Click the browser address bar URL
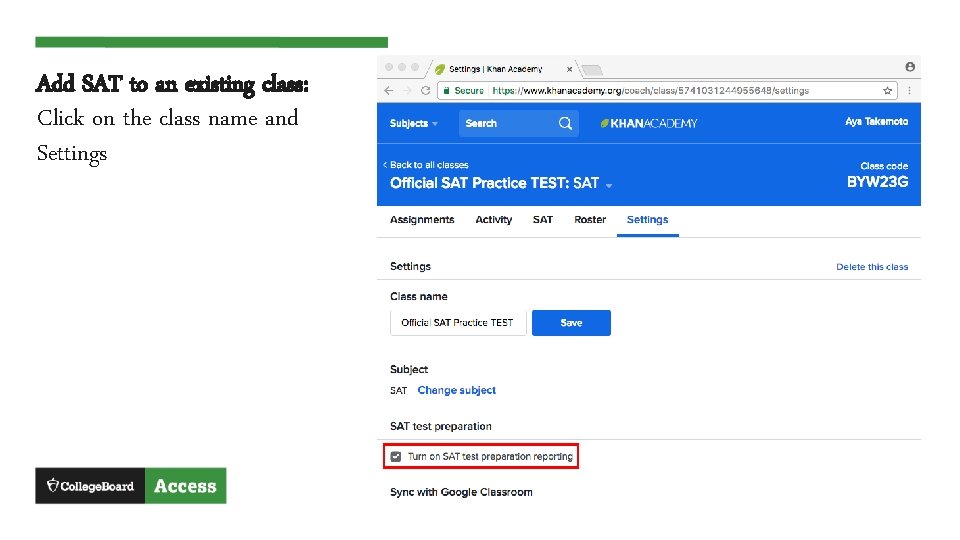The image size is (960, 540). [650, 91]
